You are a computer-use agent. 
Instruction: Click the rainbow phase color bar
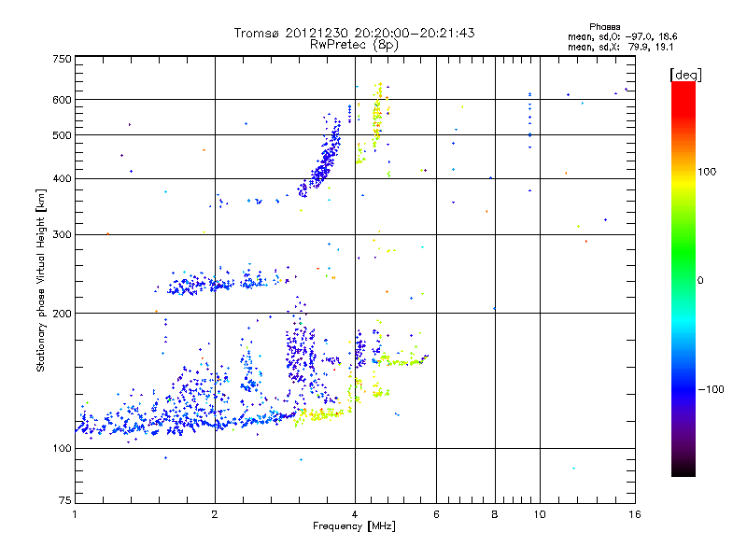pyautogui.click(x=684, y=279)
